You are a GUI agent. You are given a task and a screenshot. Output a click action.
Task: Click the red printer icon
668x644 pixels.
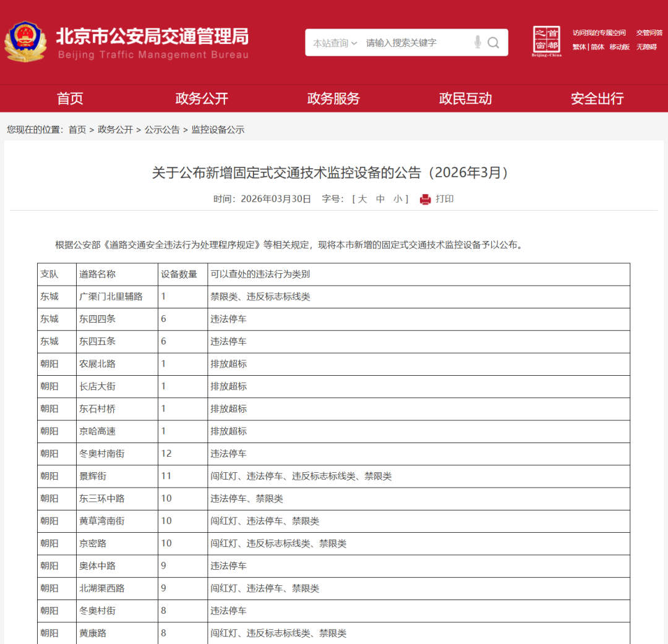tap(425, 199)
